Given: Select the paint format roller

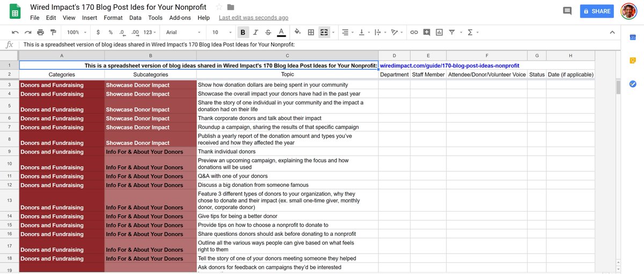Looking at the screenshot, I should point(53,32).
